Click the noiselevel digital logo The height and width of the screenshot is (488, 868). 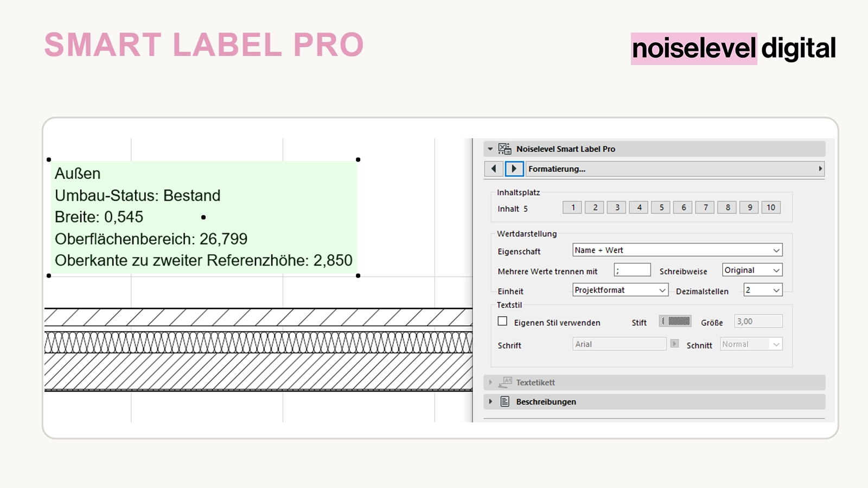[733, 48]
